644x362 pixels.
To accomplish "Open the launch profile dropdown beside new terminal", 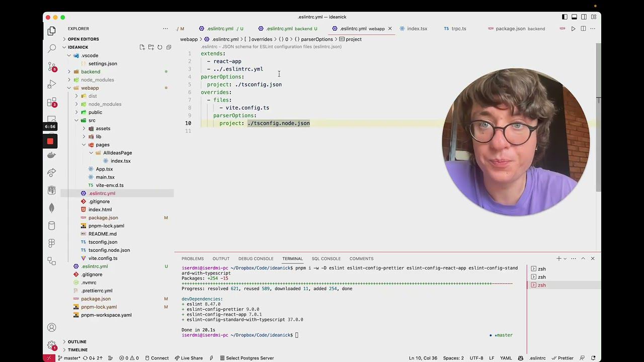I will [565, 258].
